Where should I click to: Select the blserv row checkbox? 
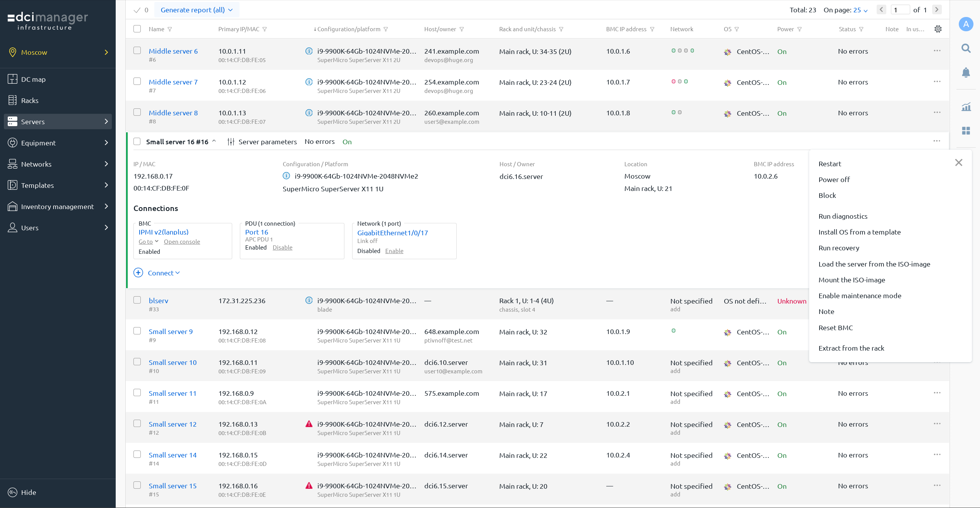click(137, 300)
